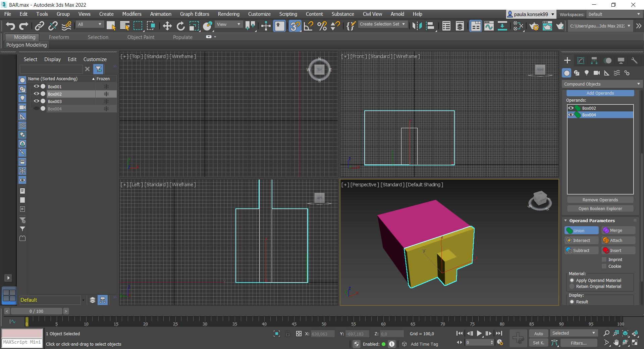The height and width of the screenshot is (349, 644).
Task: Toggle visibility eye for Box003
Action: [x=37, y=101]
